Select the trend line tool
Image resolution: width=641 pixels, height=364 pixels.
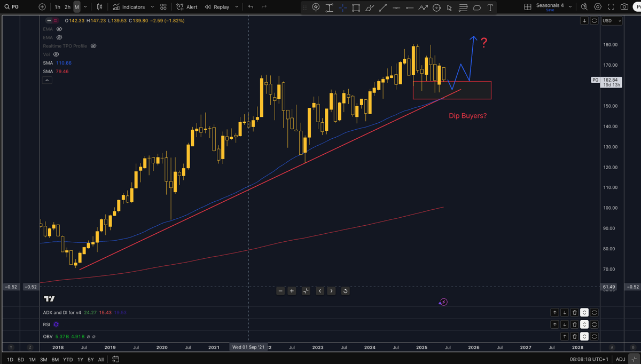click(x=382, y=7)
